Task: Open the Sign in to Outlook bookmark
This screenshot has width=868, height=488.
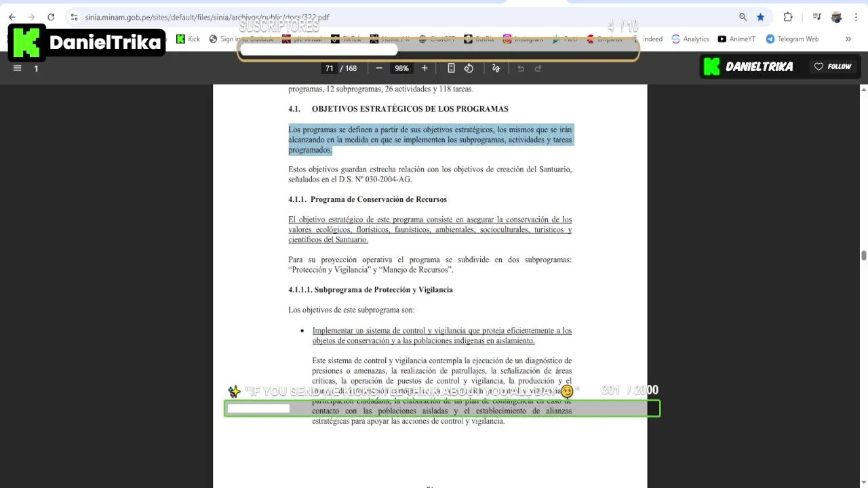Action: 241,39
